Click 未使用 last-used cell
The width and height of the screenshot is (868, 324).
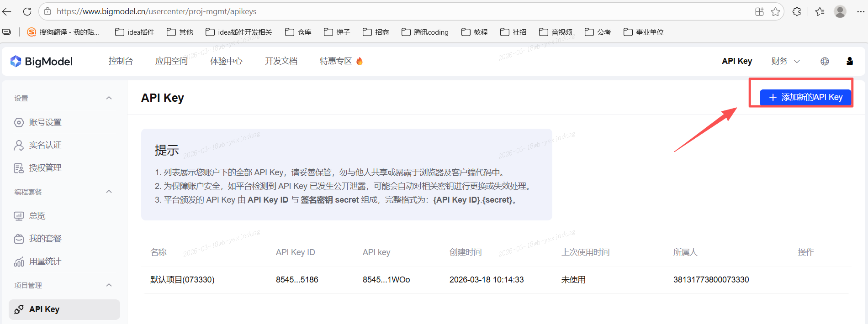573,280
